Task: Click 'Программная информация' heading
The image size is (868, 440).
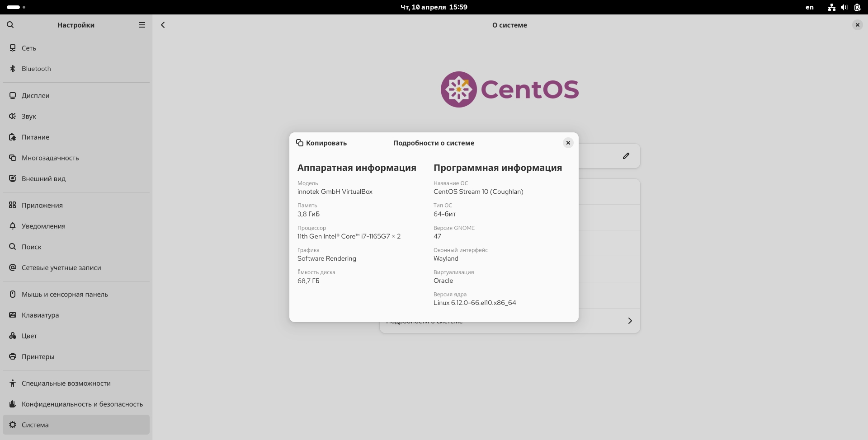Action: [498, 168]
